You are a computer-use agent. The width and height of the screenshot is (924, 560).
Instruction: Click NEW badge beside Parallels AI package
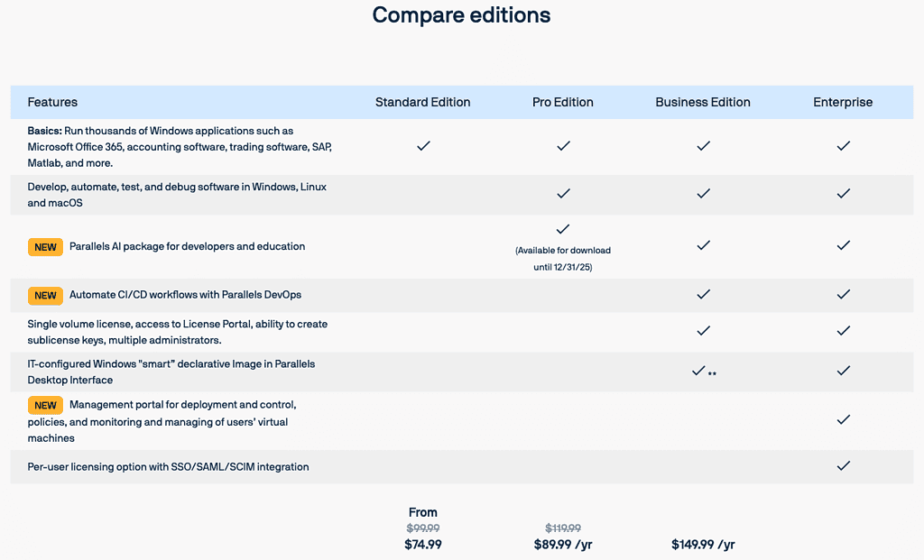tap(45, 247)
